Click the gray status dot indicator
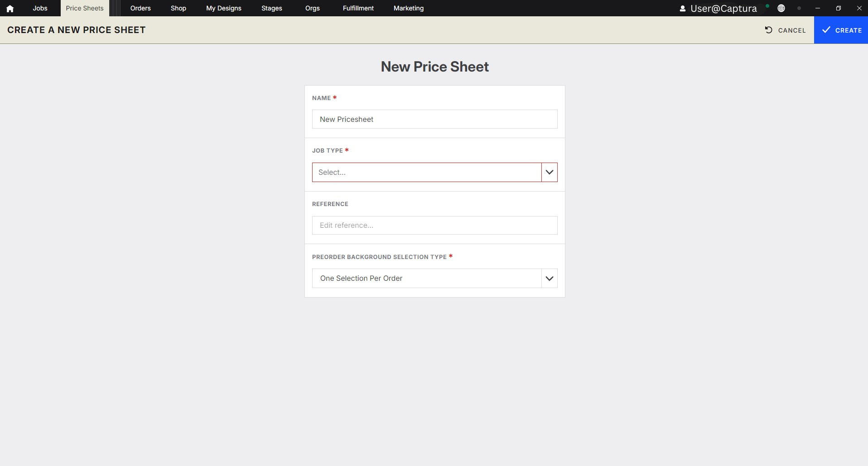 [799, 8]
